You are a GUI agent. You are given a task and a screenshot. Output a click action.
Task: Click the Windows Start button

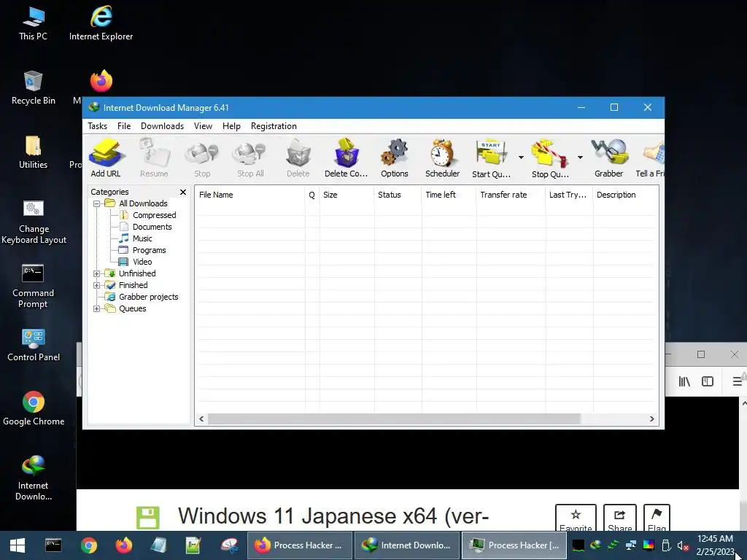coord(18,545)
